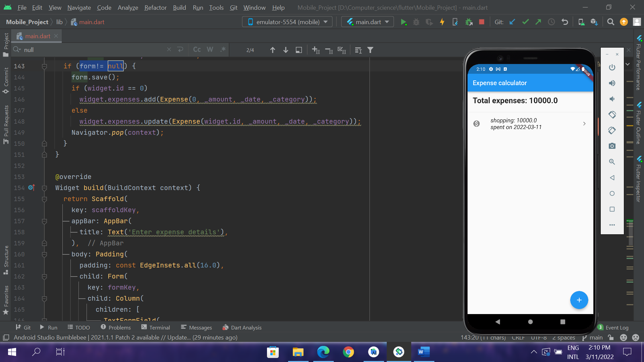Open main.dart run configuration dropdown
The height and width of the screenshot is (362, 644).
pyautogui.click(x=367, y=22)
